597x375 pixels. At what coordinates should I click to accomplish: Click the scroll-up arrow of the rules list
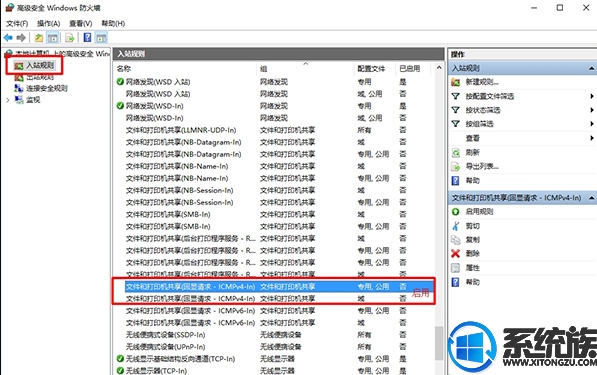pyautogui.click(x=439, y=68)
